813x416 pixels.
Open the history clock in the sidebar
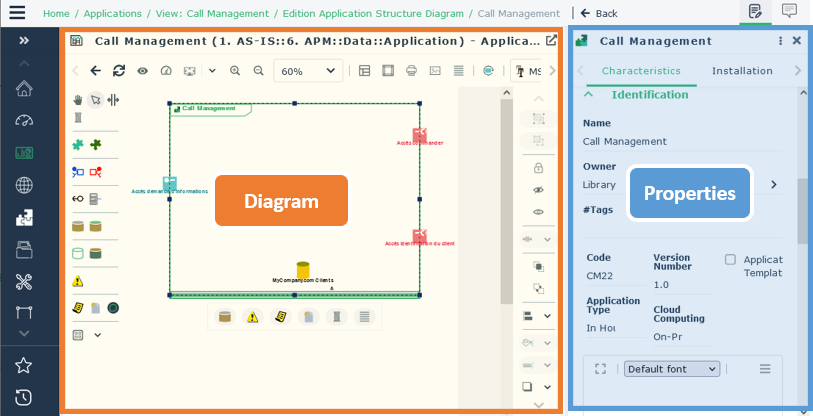(x=25, y=397)
